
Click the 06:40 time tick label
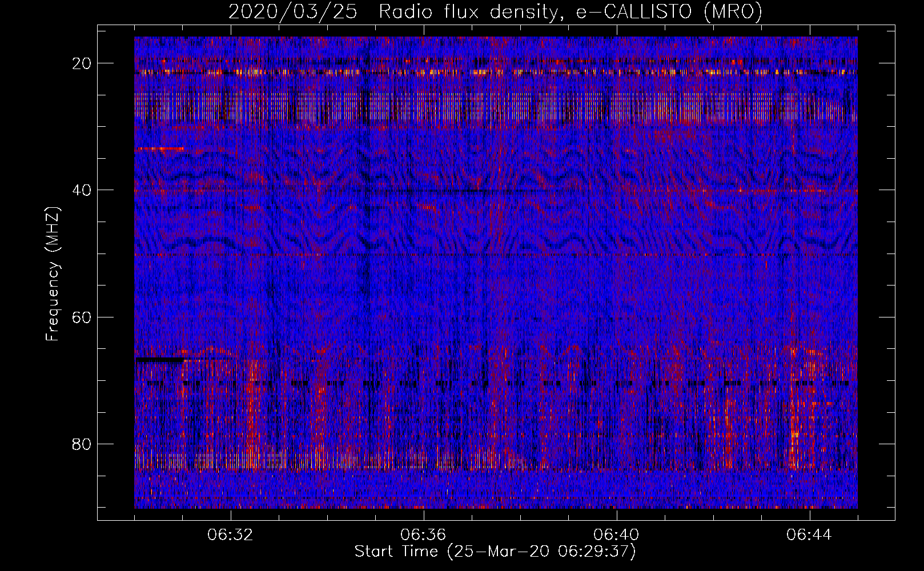(617, 535)
